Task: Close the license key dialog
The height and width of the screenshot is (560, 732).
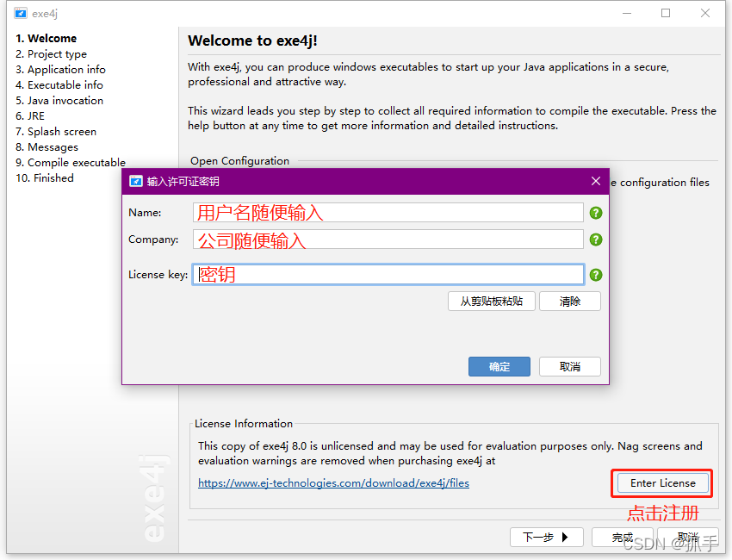Action: click(596, 181)
